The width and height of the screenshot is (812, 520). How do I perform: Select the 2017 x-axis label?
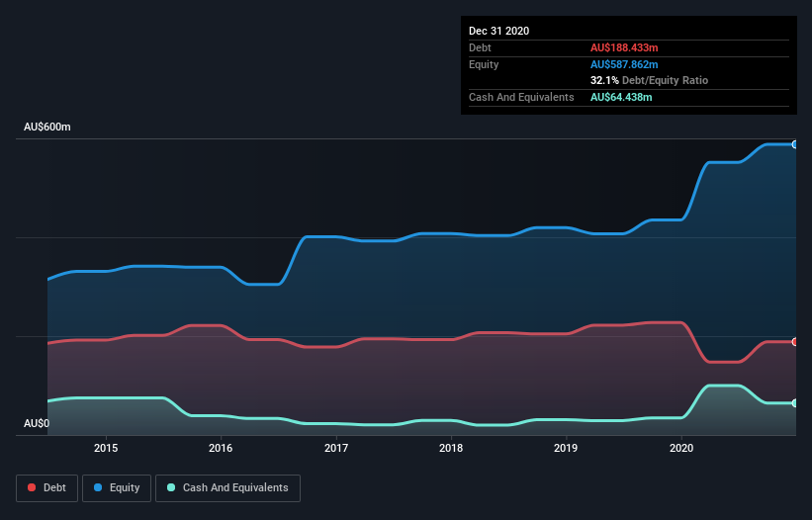click(x=336, y=448)
